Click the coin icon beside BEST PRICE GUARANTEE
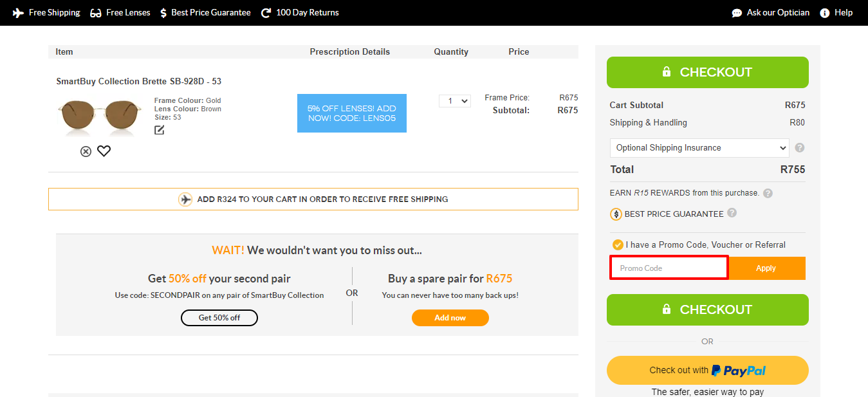Viewport: 868px width, 397px height. (616, 214)
